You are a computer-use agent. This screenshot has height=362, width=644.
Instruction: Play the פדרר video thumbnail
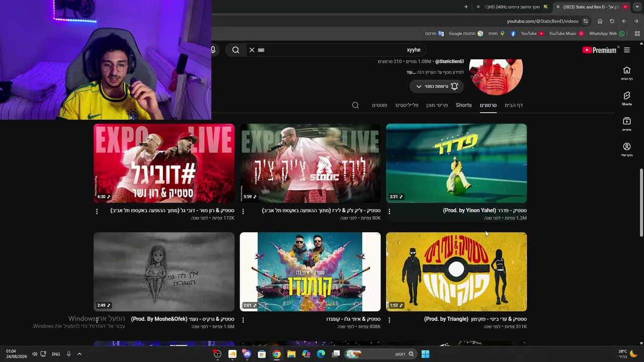456,163
